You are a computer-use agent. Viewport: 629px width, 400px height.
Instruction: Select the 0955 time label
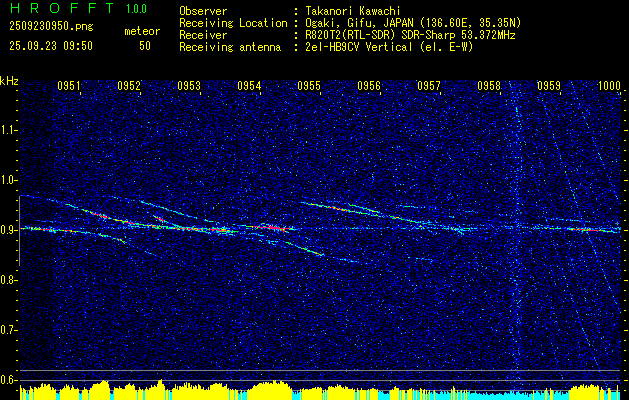(309, 86)
